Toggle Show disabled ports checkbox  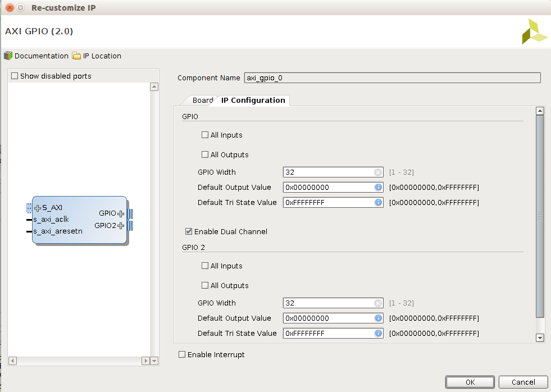[15, 76]
